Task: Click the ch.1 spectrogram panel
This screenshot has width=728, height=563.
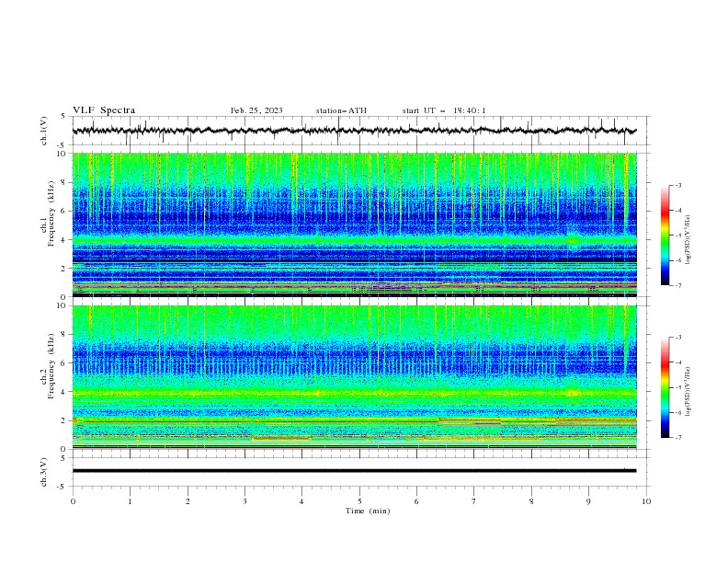Action: tap(354, 224)
